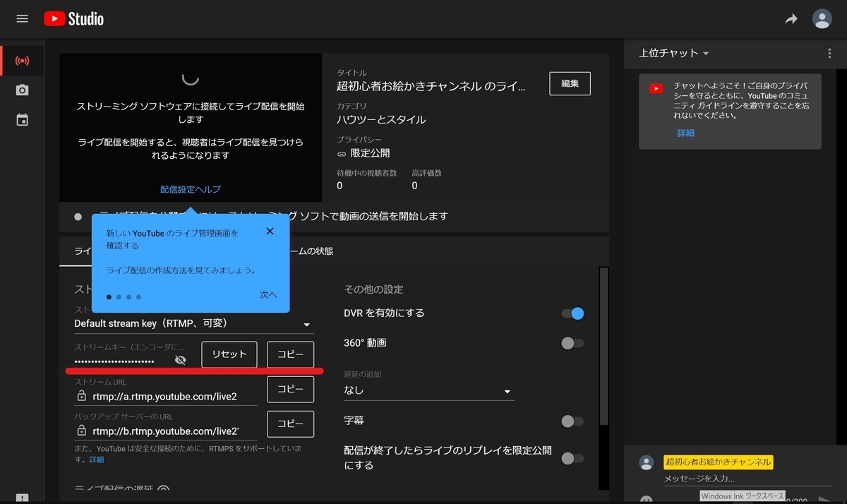
Task: Close the blue onboarding tooltip
Action: (270, 232)
